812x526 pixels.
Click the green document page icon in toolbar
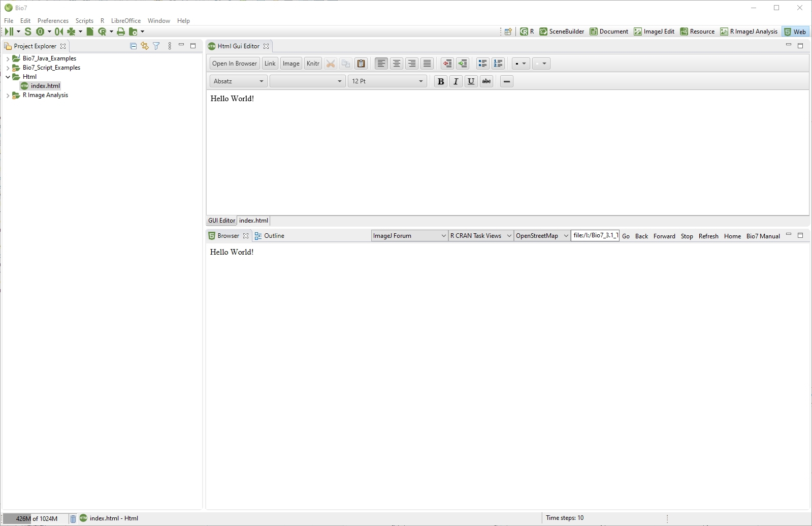tap(90, 32)
